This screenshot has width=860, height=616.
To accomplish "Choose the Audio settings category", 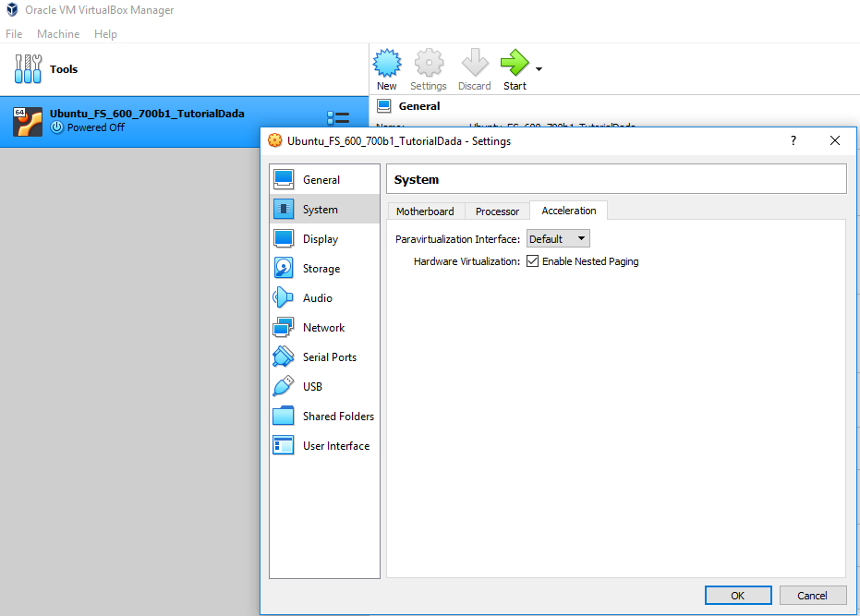I will 317,298.
